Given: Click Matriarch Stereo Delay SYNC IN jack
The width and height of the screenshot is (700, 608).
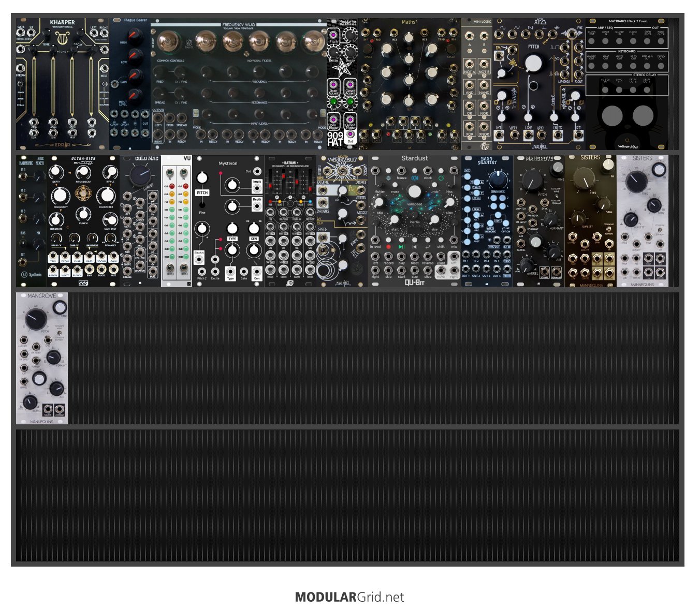Looking at the screenshot, I should 619,90.
